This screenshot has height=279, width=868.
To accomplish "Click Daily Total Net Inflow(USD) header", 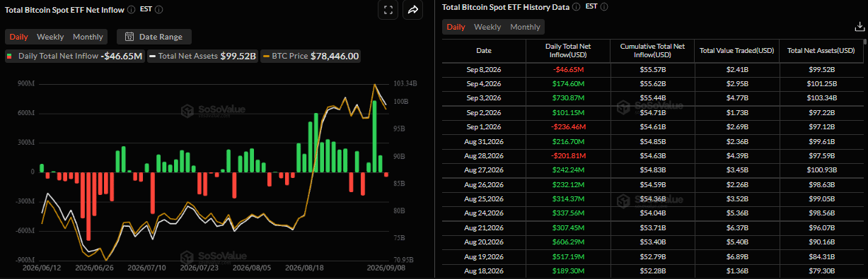I will (568, 51).
